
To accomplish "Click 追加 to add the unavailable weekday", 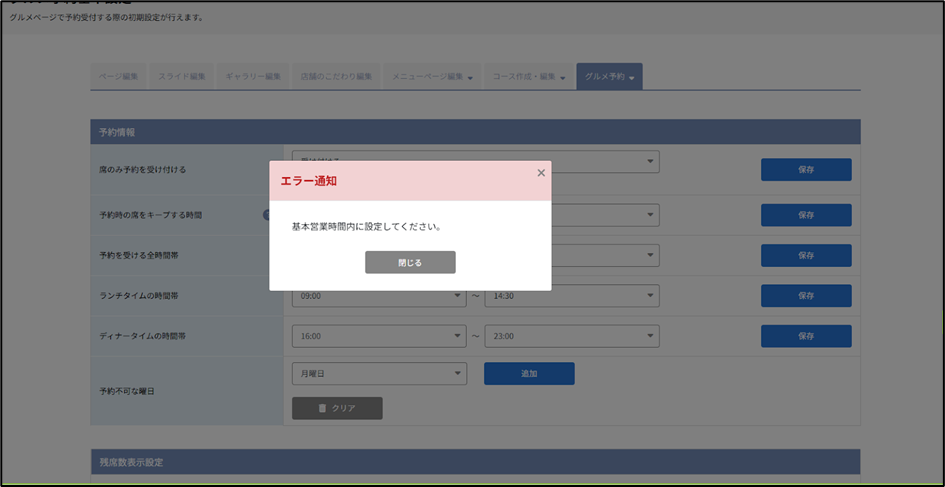I will (529, 373).
